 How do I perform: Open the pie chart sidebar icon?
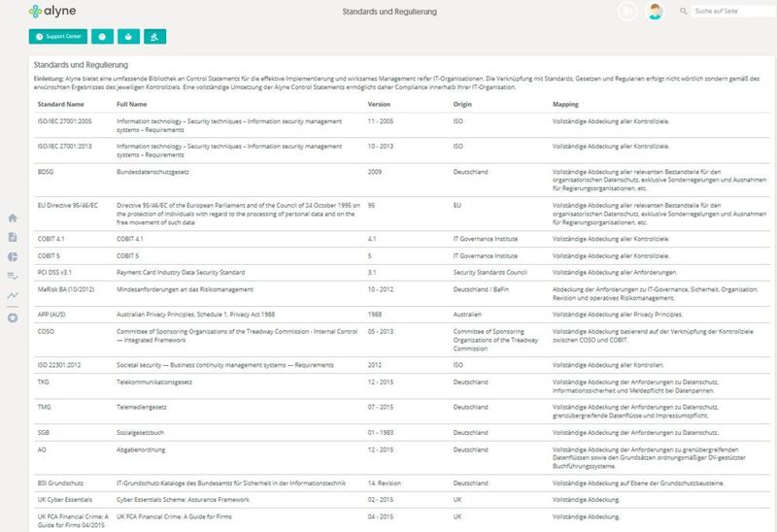(x=13, y=256)
